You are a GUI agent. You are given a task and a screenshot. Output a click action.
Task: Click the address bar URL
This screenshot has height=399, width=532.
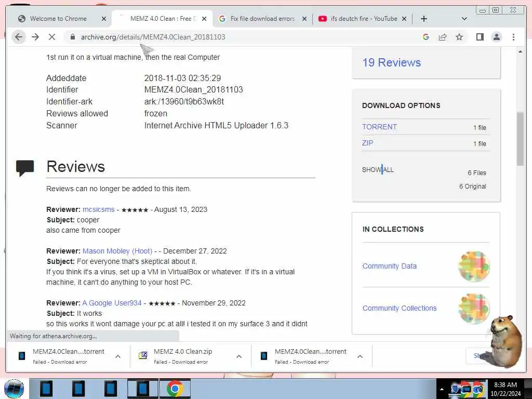pos(153,37)
